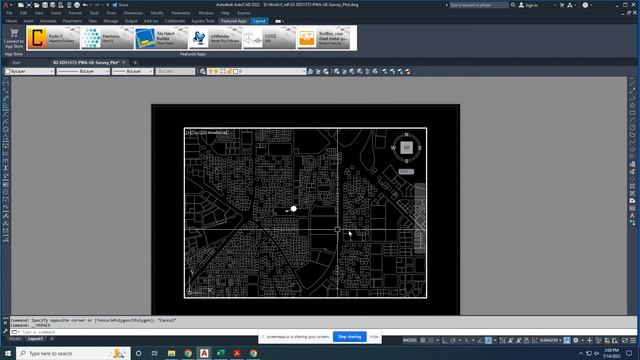Open the Dimension menu
The height and width of the screenshot is (360, 640).
133,13
